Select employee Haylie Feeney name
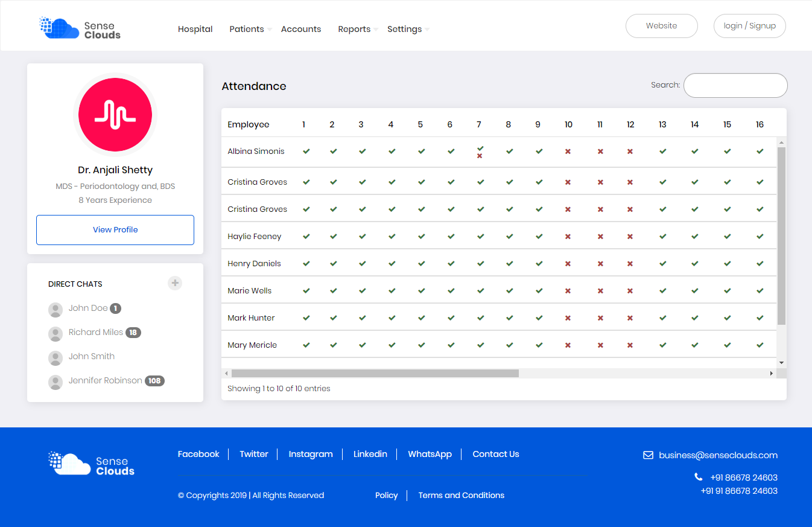812x527 pixels. [255, 237]
